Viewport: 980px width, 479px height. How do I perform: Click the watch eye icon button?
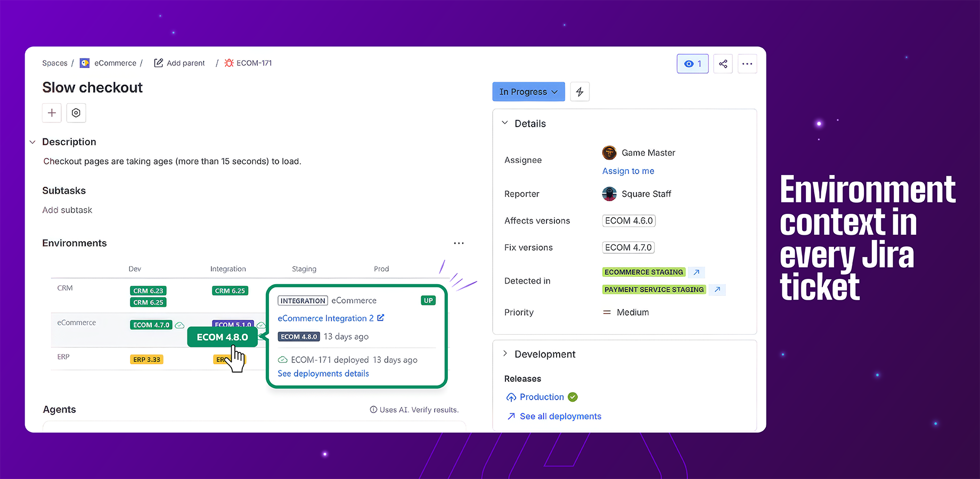(692, 64)
